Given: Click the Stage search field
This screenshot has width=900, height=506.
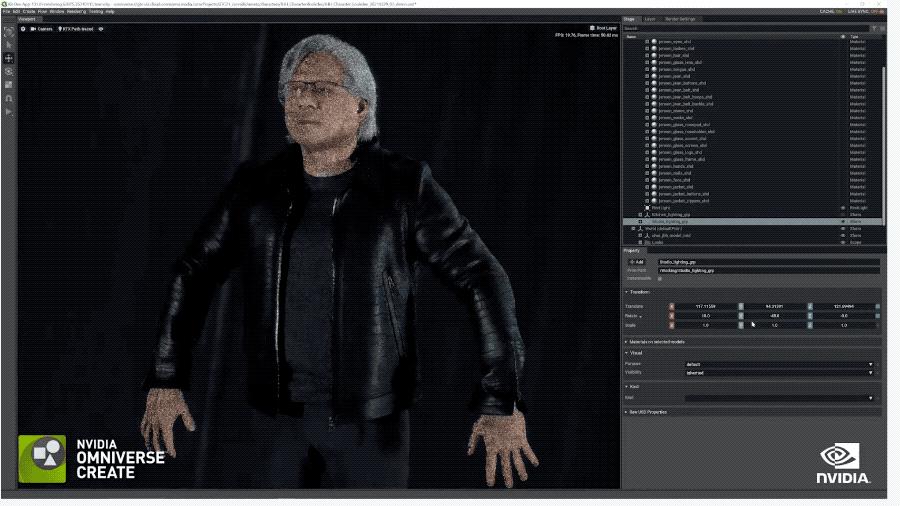Looking at the screenshot, I should 746,28.
